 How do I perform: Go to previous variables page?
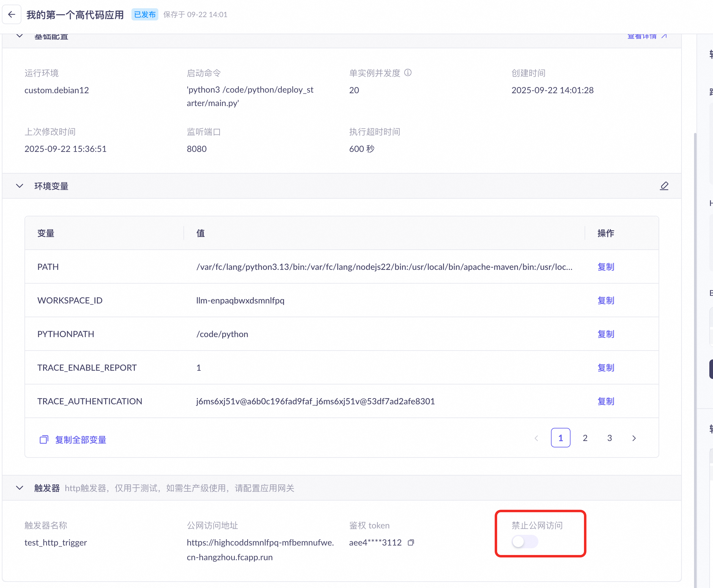536,438
